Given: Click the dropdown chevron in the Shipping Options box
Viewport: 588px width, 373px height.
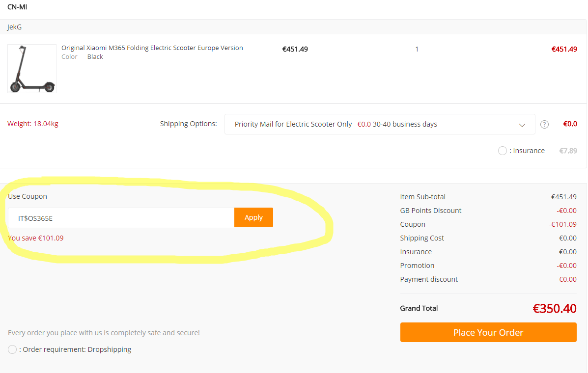Looking at the screenshot, I should point(522,125).
